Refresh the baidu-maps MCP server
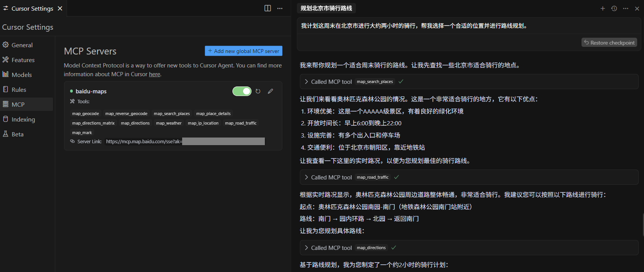This screenshot has width=644, height=272. point(258,91)
